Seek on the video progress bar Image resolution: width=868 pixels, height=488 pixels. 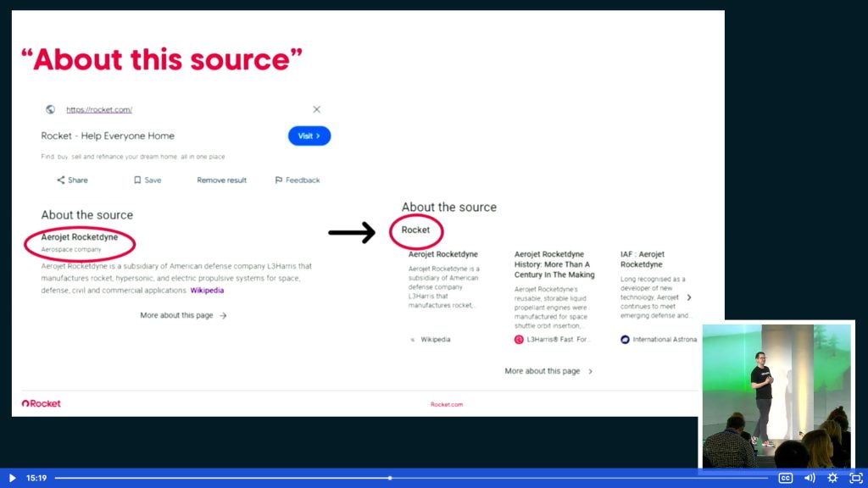click(411, 478)
